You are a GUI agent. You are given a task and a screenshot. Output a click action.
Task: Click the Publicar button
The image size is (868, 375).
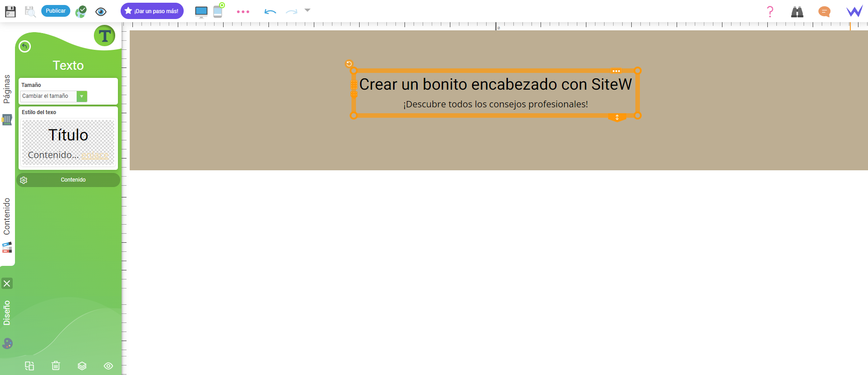click(x=56, y=11)
